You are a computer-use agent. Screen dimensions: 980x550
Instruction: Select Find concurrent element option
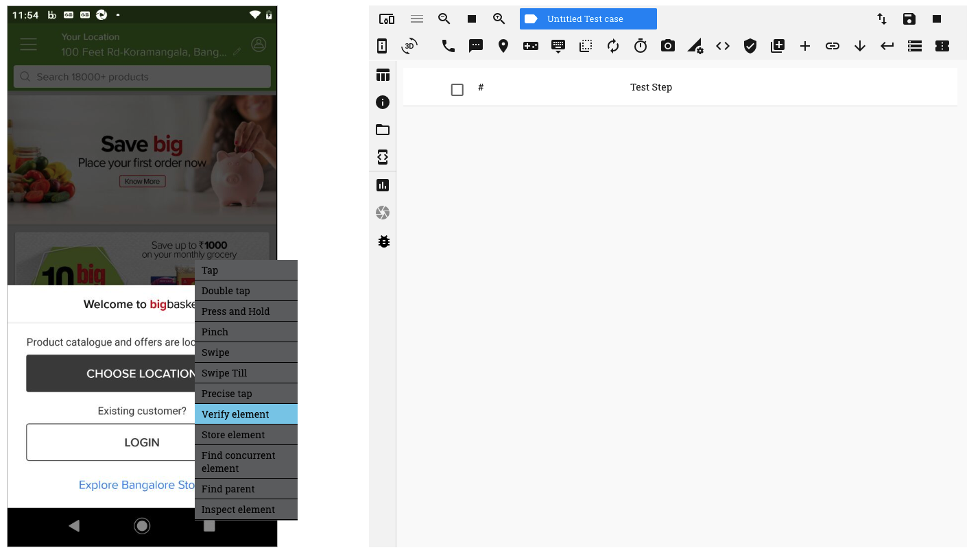coord(246,462)
